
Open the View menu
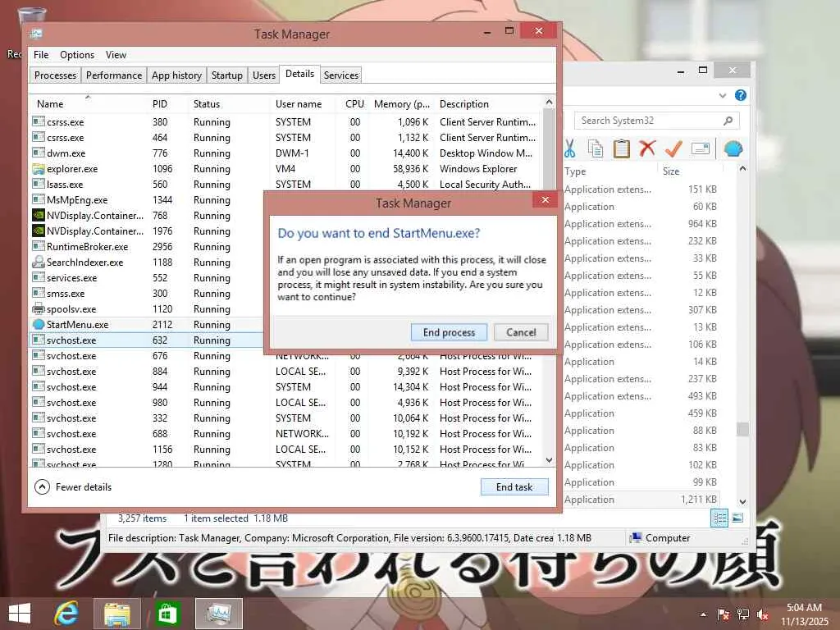(116, 55)
